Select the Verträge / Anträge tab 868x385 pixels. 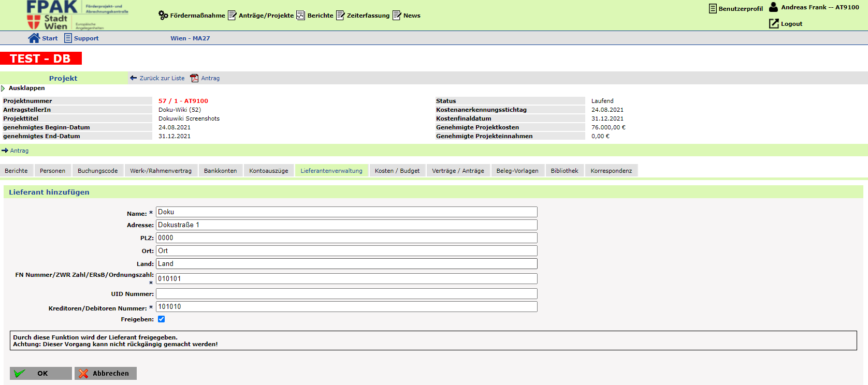[x=458, y=171]
